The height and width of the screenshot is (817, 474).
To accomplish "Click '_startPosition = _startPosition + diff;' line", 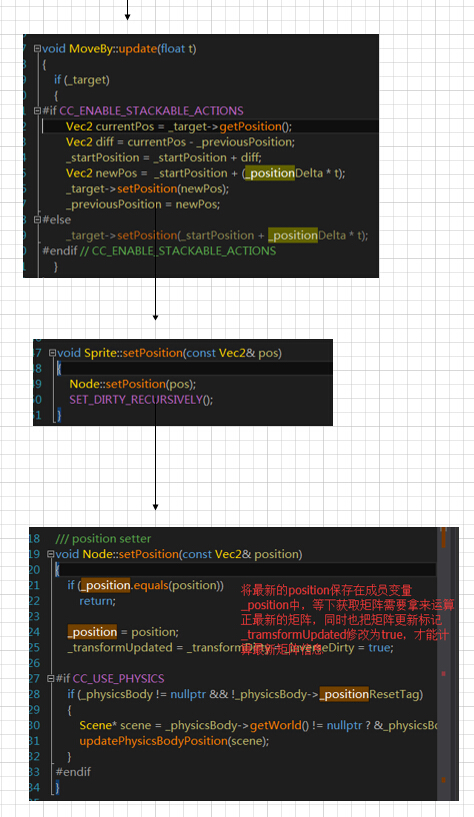I will [164, 157].
